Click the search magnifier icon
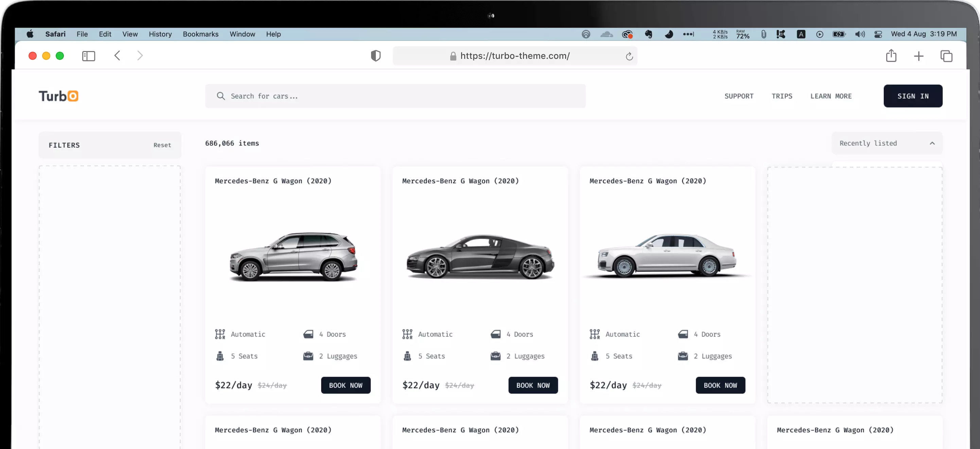Image resolution: width=980 pixels, height=449 pixels. pyautogui.click(x=221, y=96)
